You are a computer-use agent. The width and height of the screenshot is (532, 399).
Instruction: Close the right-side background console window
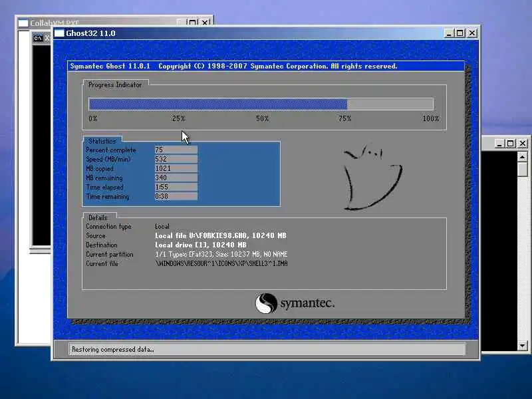(523, 144)
